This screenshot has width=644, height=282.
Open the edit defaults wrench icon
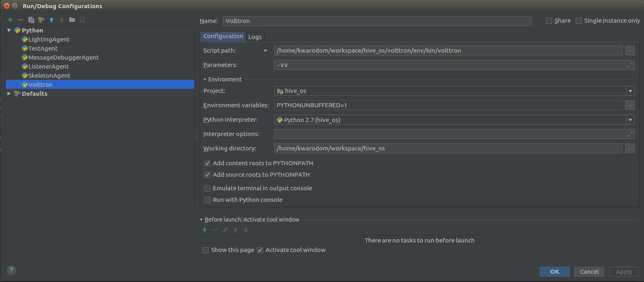41,20
